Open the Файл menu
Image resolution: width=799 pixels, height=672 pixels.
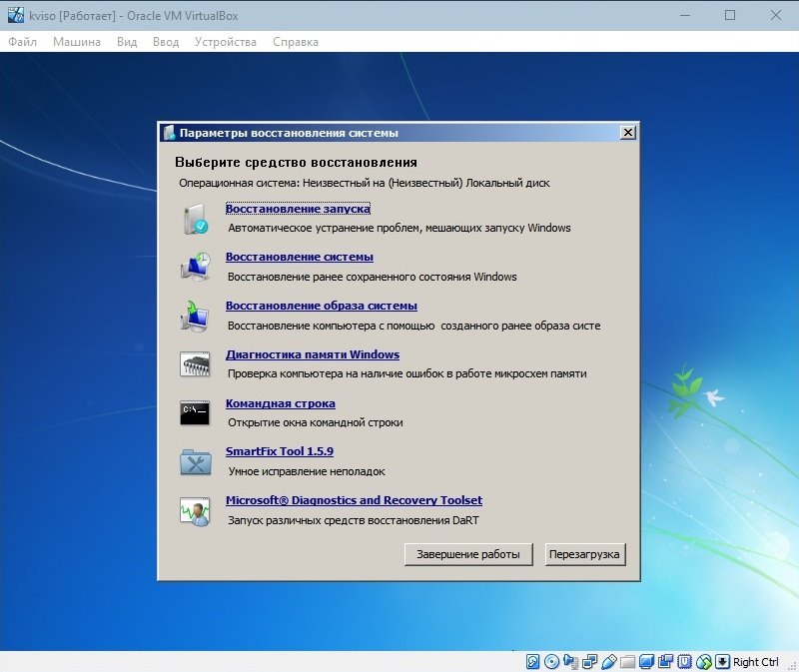click(x=22, y=42)
